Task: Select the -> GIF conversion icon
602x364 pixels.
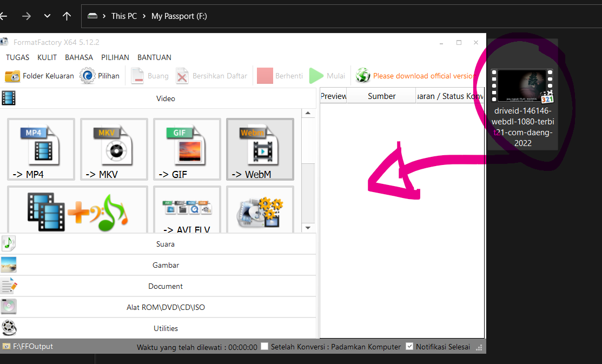Action: (x=187, y=149)
